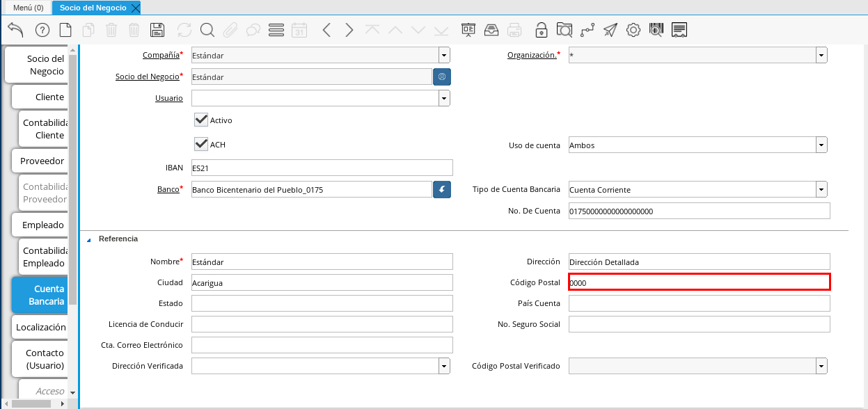The width and height of the screenshot is (868, 409).
Task: Switch to the Menú (0) tab
Action: coord(29,8)
